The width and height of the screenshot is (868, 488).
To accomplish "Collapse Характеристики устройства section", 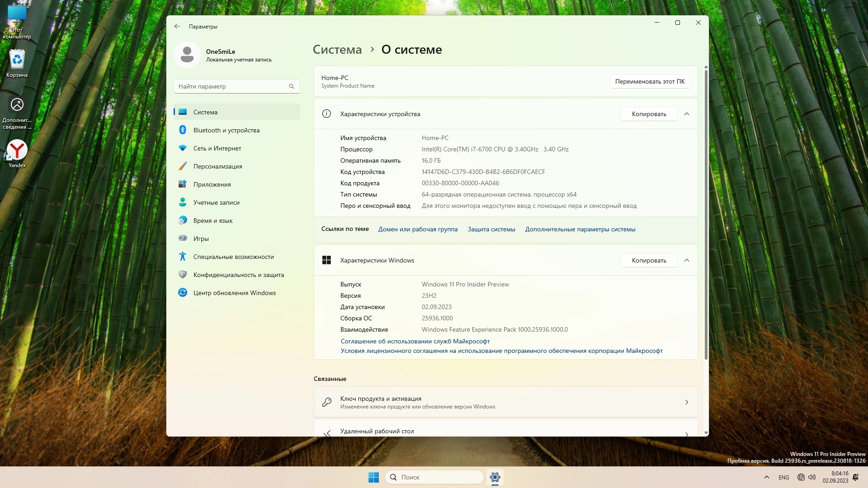I will [686, 114].
